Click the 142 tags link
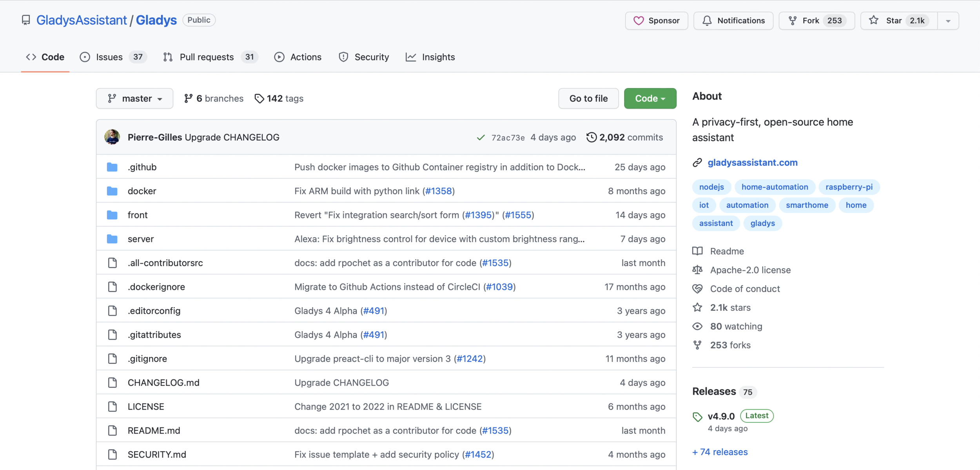 [279, 99]
